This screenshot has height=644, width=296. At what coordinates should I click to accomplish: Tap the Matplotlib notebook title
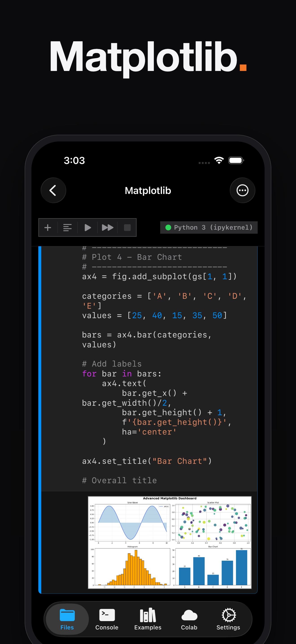point(148,190)
